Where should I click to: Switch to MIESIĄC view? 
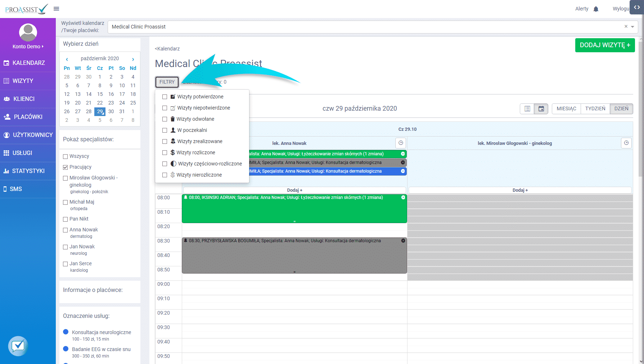click(x=566, y=108)
